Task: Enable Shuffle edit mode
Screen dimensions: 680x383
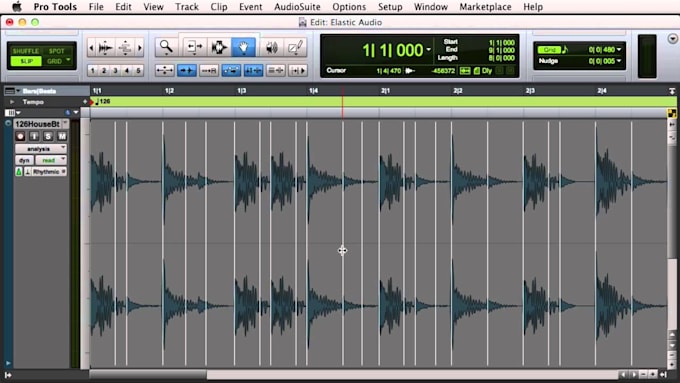Action: click(26, 51)
